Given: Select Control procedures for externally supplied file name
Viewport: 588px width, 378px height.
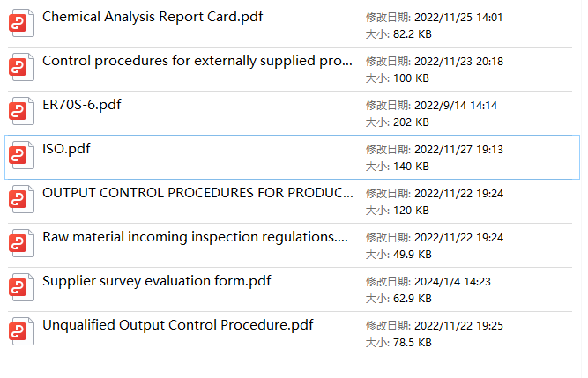Looking at the screenshot, I should click(x=197, y=61).
